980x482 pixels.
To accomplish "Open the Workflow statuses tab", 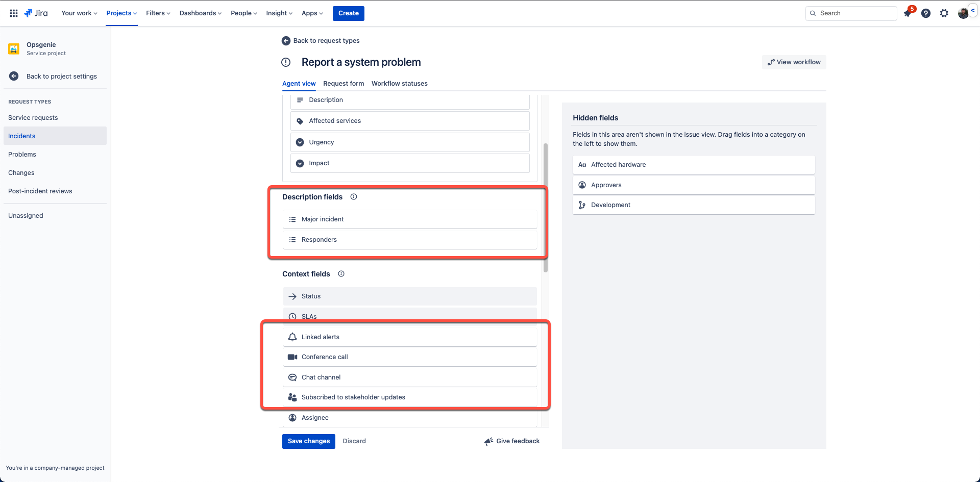I will tap(399, 83).
